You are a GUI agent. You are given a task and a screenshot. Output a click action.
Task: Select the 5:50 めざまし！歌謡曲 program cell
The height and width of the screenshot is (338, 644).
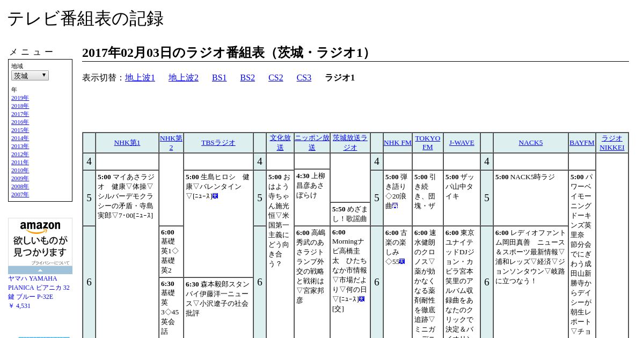point(350,214)
